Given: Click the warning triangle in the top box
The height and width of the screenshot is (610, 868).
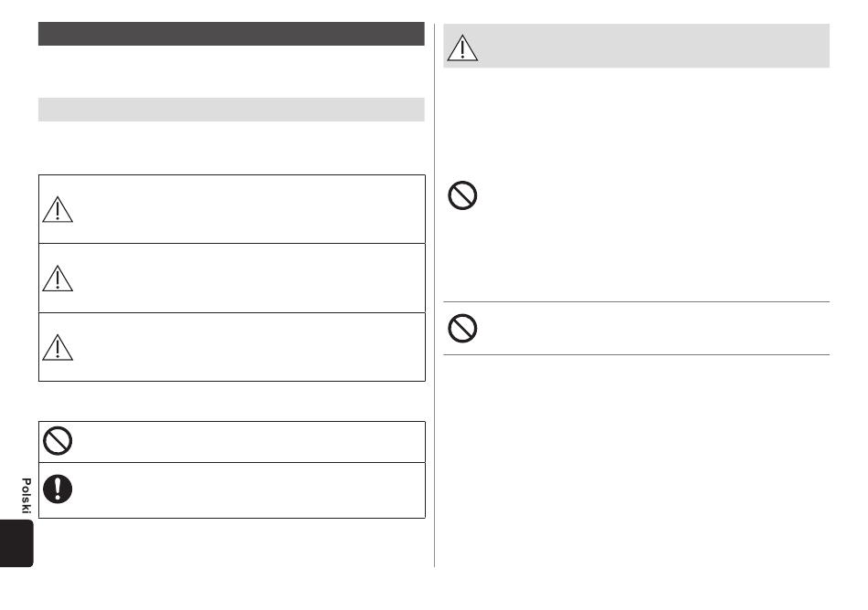Looking at the screenshot, I should click(57, 209).
